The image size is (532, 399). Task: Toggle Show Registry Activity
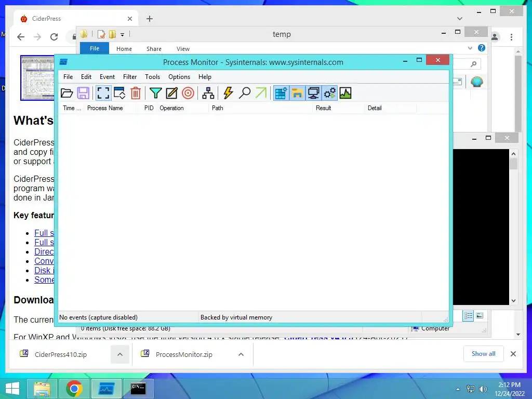281,93
